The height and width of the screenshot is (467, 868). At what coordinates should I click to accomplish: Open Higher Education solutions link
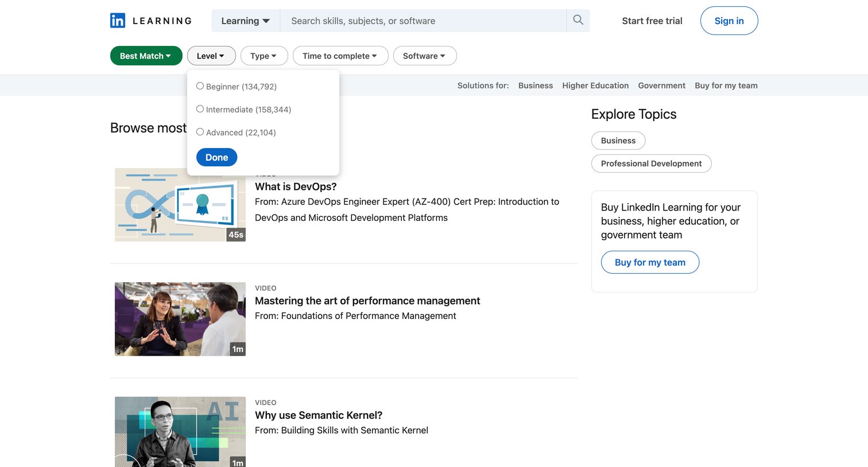point(595,85)
